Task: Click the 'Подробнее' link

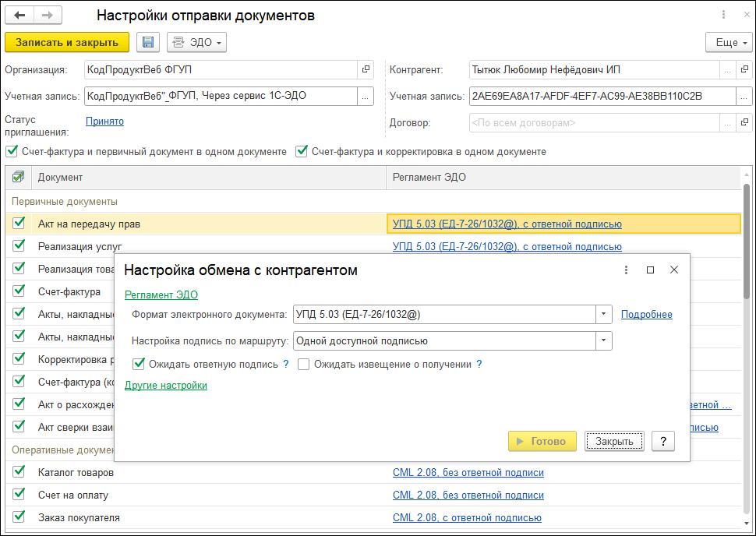Action: point(646,315)
